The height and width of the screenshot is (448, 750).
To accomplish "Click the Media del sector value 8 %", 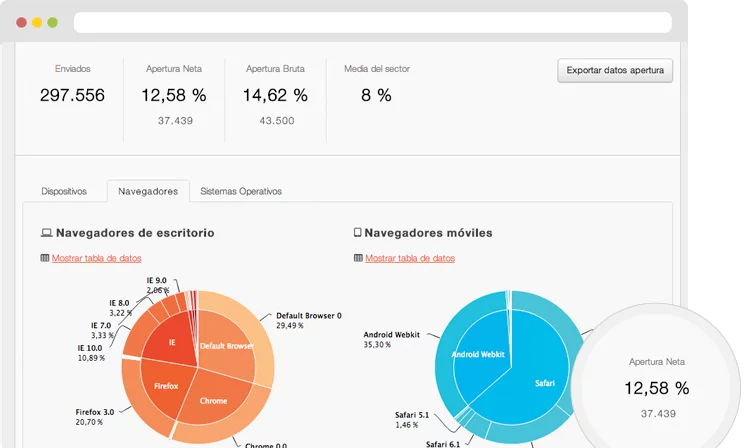I will (376, 95).
